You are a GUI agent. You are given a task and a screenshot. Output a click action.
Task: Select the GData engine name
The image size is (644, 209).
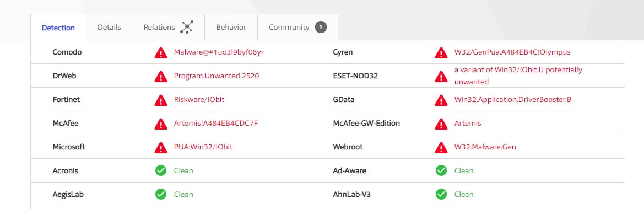tap(343, 100)
